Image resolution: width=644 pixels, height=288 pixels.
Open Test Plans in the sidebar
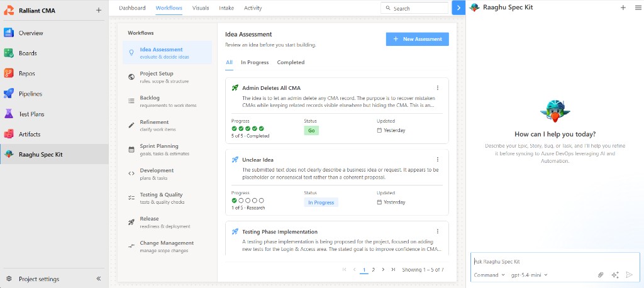click(54, 114)
